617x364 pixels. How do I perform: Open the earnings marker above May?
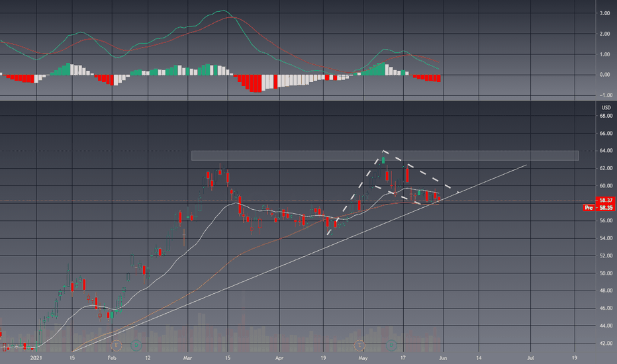pyautogui.click(x=359, y=345)
